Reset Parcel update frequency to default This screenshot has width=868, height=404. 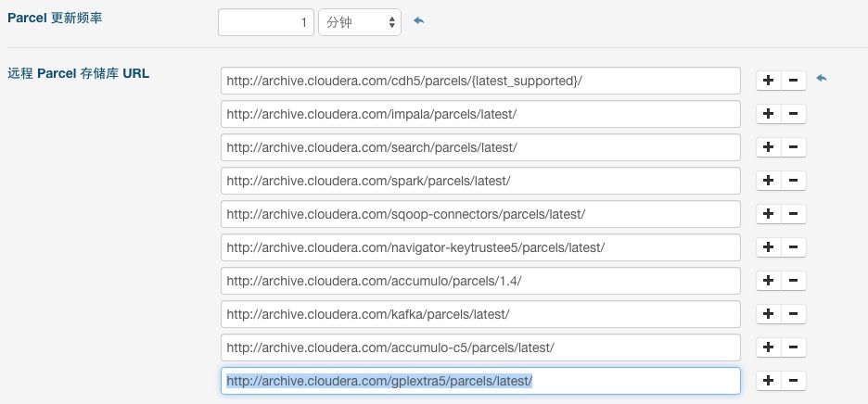point(419,21)
